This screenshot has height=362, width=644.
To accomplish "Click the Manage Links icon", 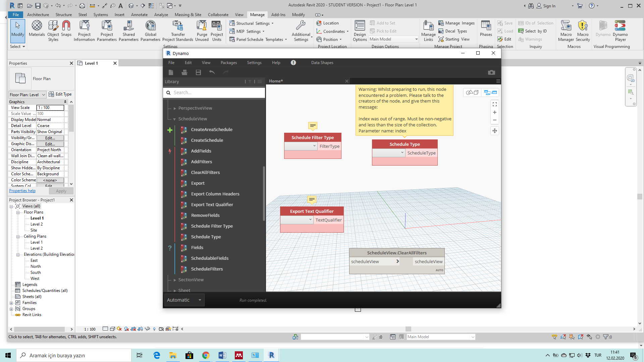I will coord(428,31).
